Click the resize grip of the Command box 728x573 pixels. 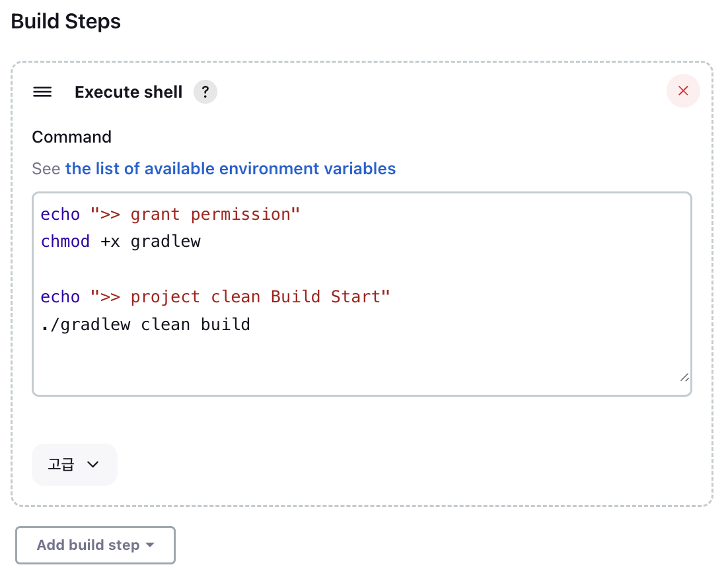tap(684, 377)
